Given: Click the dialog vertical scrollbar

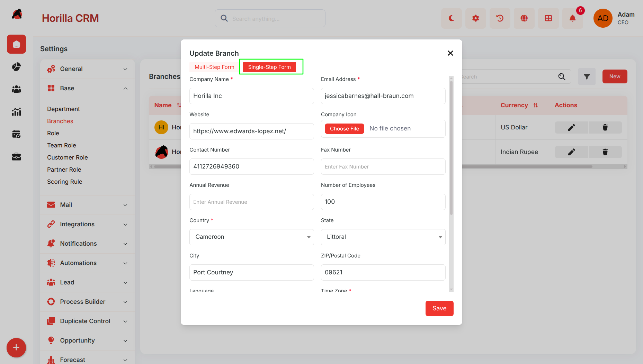Looking at the screenshot, I should (451, 147).
